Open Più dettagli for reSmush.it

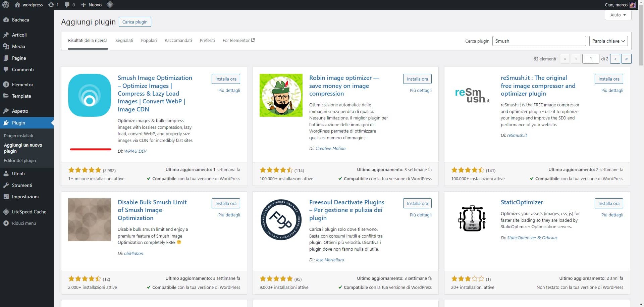[x=612, y=90]
